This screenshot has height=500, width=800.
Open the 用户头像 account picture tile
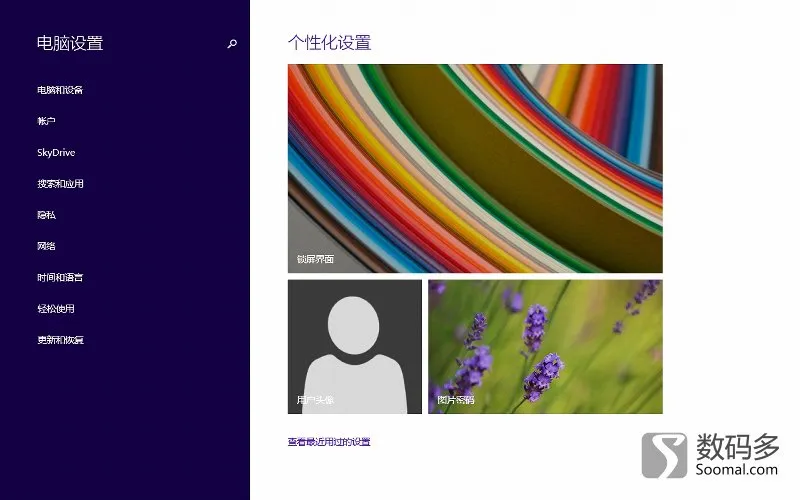(355, 346)
